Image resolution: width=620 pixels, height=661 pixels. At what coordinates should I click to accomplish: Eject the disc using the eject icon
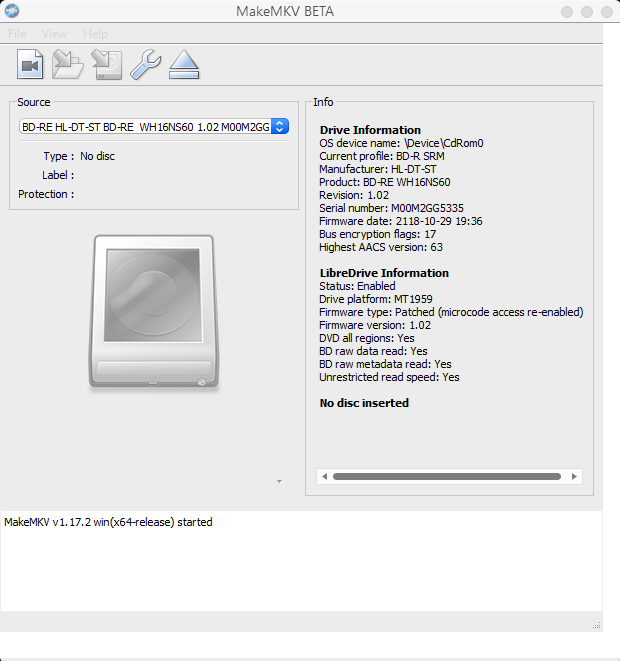[184, 64]
